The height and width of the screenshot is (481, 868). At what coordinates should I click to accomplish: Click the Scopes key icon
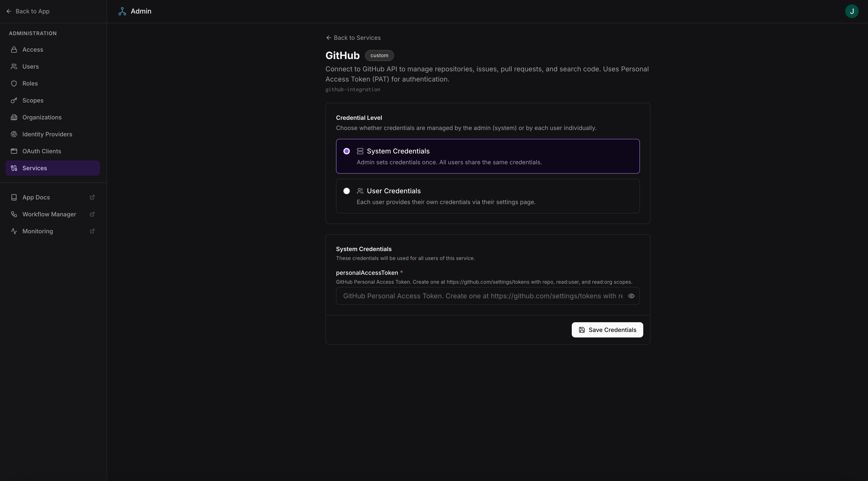14,100
